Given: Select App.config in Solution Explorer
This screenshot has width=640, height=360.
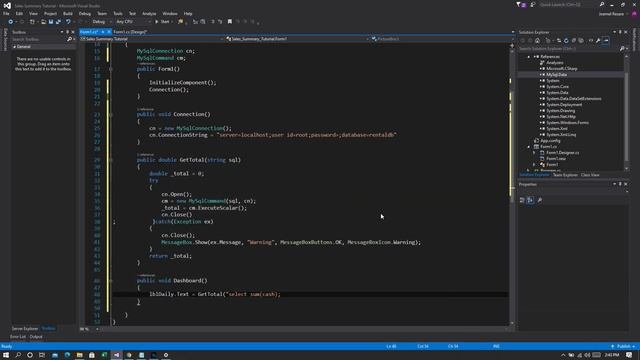Looking at the screenshot, I should coord(550,140).
